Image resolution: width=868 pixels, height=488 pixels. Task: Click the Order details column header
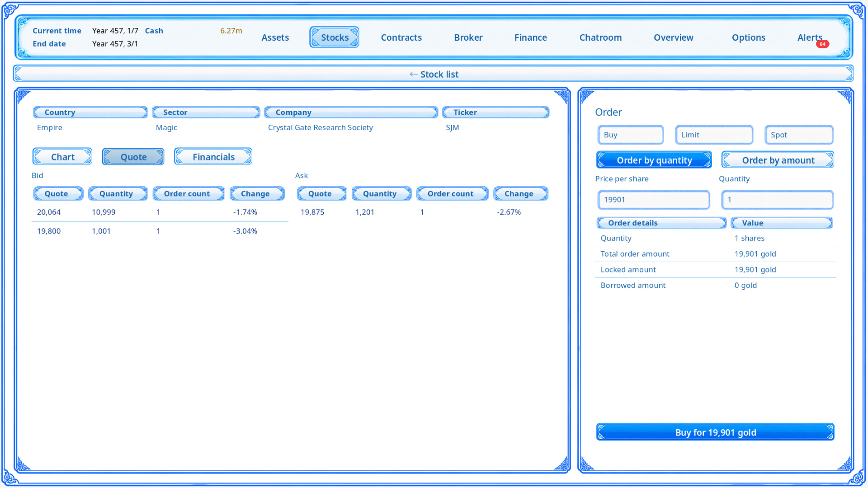[661, 223]
